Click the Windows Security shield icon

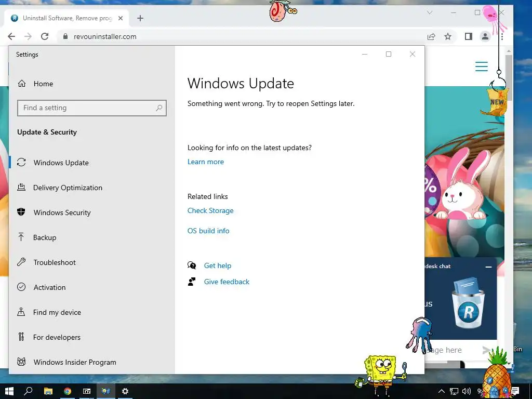21,212
